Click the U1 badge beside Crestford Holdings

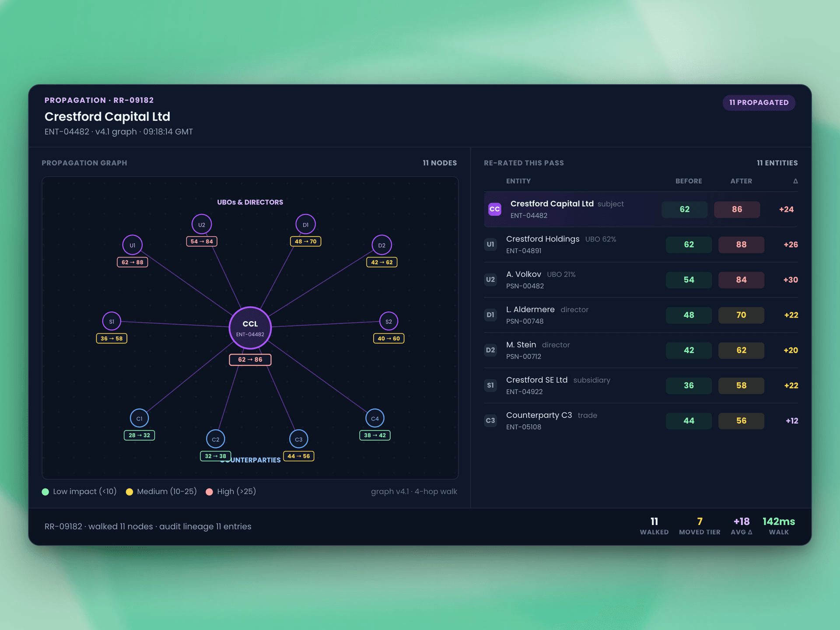pyautogui.click(x=490, y=244)
